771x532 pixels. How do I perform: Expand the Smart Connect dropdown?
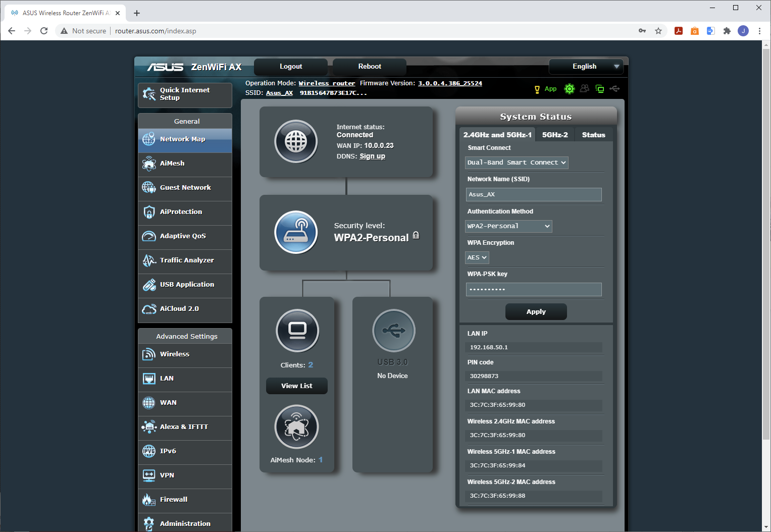pyautogui.click(x=516, y=163)
